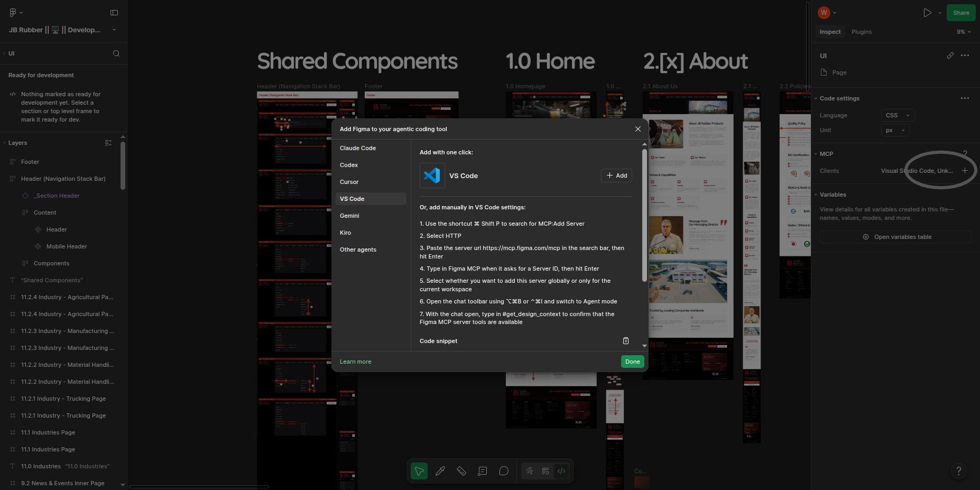Toggle the sidebar layout icon
Screen dimensions: 980x490
[x=114, y=13]
